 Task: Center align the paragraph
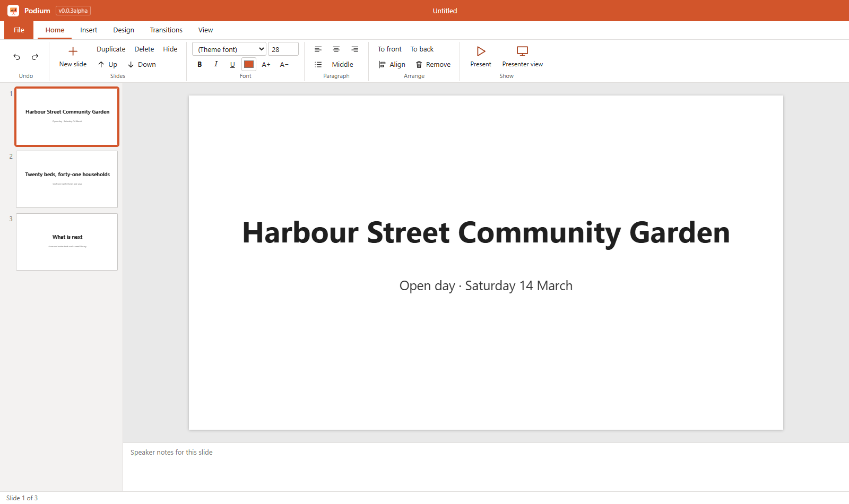click(336, 49)
